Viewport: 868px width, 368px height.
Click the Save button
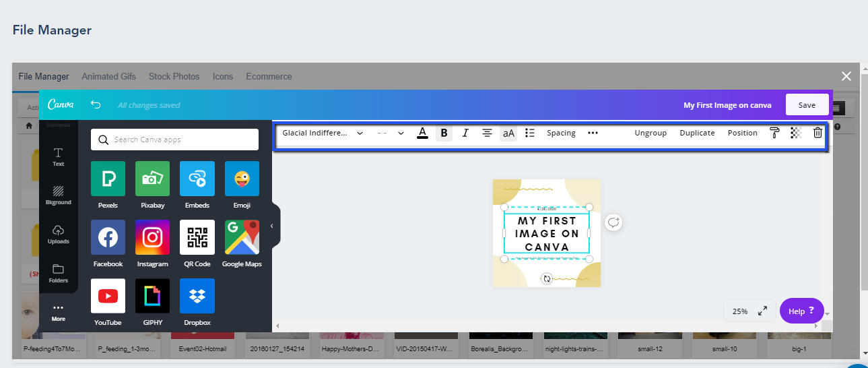[x=807, y=104]
